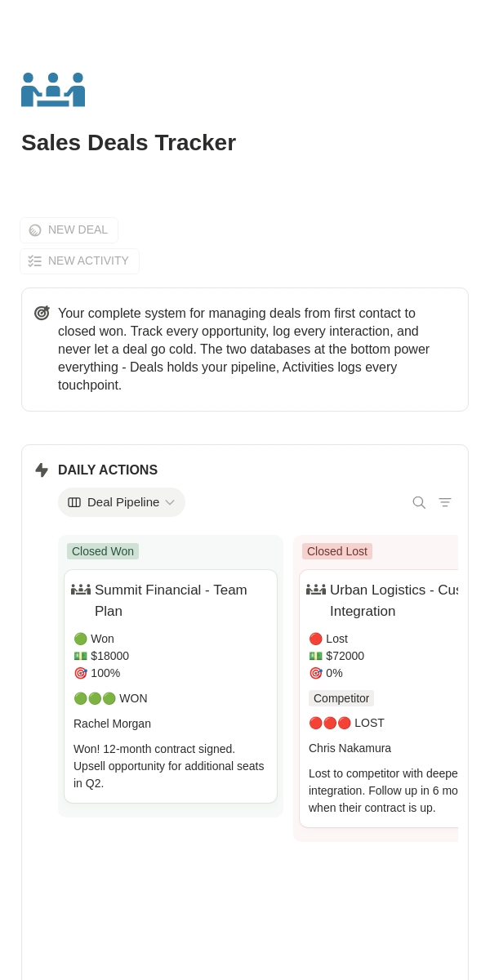Viewport: 490px width, 980px height.
Task: Click the NEW DEAL button
Action: (69, 230)
